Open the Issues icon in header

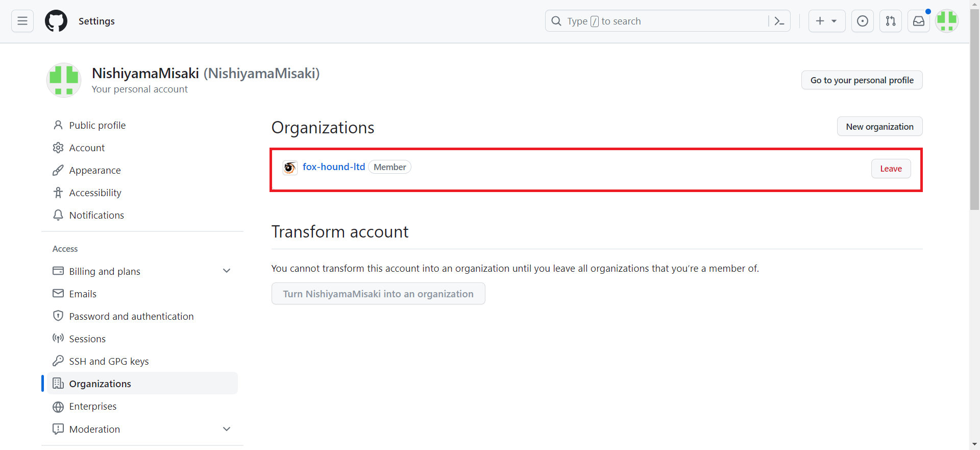[x=862, y=21]
